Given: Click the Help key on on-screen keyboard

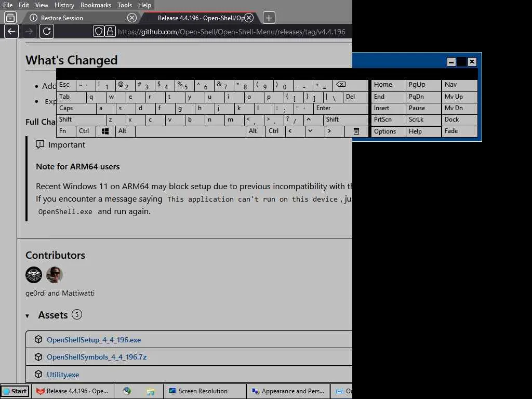Looking at the screenshot, I should point(423,131).
